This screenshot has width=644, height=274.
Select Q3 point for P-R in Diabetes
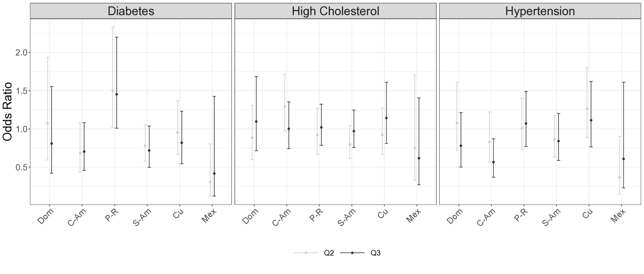pyautogui.click(x=116, y=94)
